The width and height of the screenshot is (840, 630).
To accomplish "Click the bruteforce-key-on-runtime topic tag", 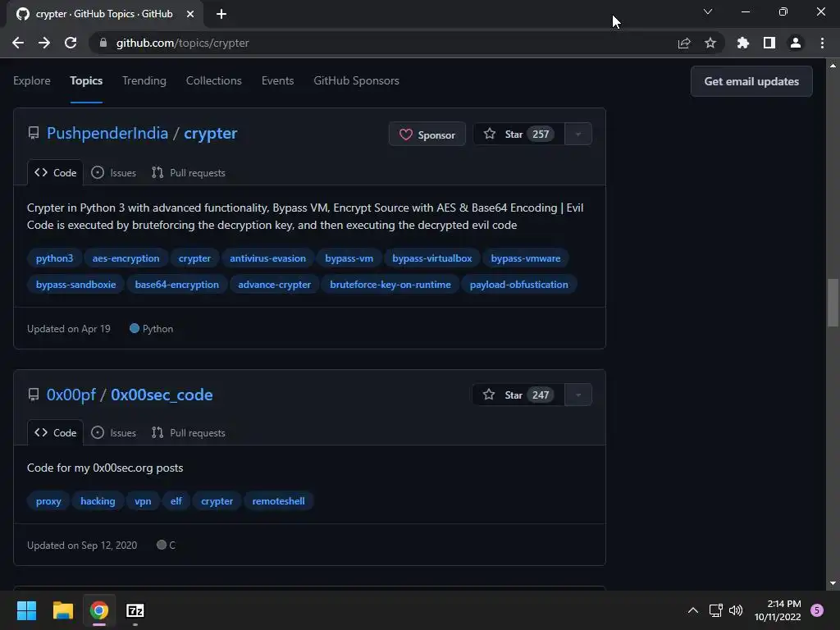I will click(x=390, y=285).
